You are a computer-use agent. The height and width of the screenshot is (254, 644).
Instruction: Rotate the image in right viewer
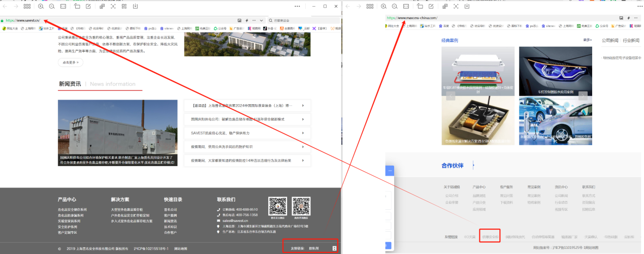pos(420,6)
